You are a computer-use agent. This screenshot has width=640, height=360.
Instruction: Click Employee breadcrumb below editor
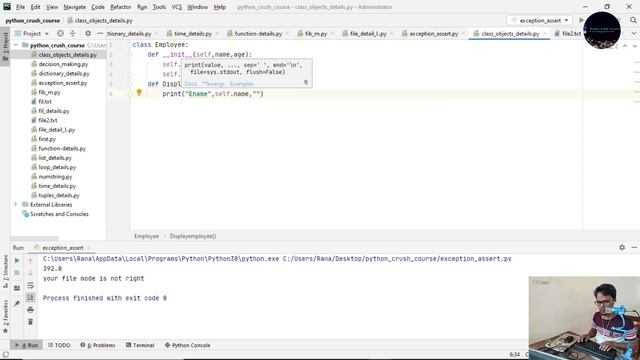[147, 236]
